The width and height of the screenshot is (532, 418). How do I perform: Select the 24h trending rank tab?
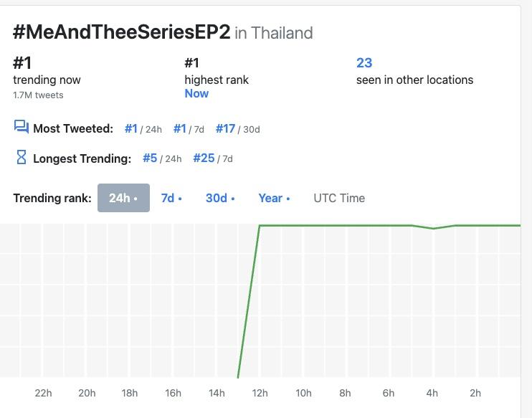123,198
